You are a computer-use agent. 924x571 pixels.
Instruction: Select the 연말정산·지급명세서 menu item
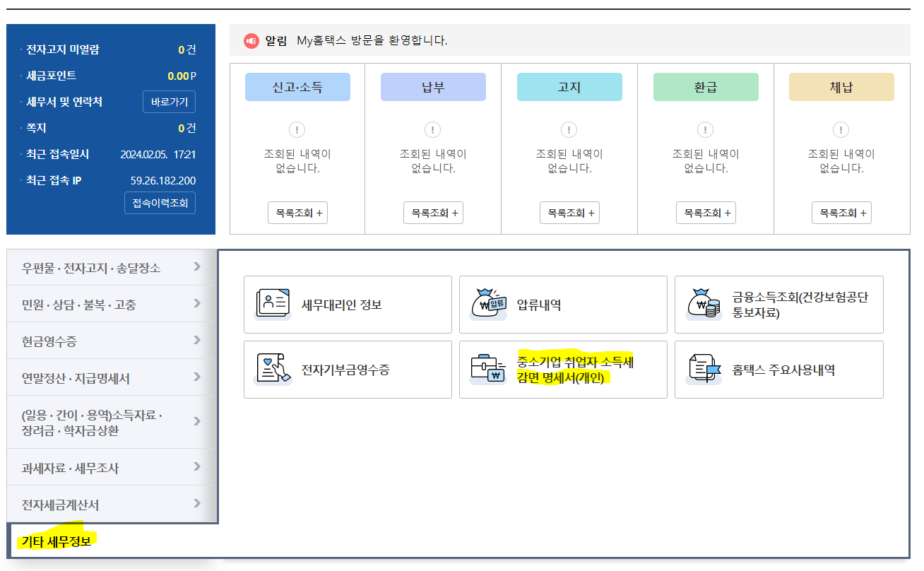pos(112,378)
